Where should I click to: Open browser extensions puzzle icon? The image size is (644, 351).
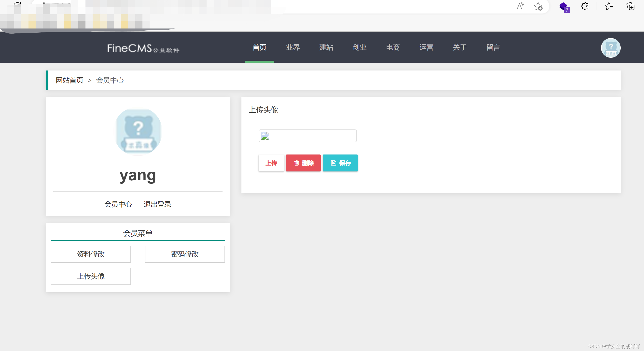point(585,6)
